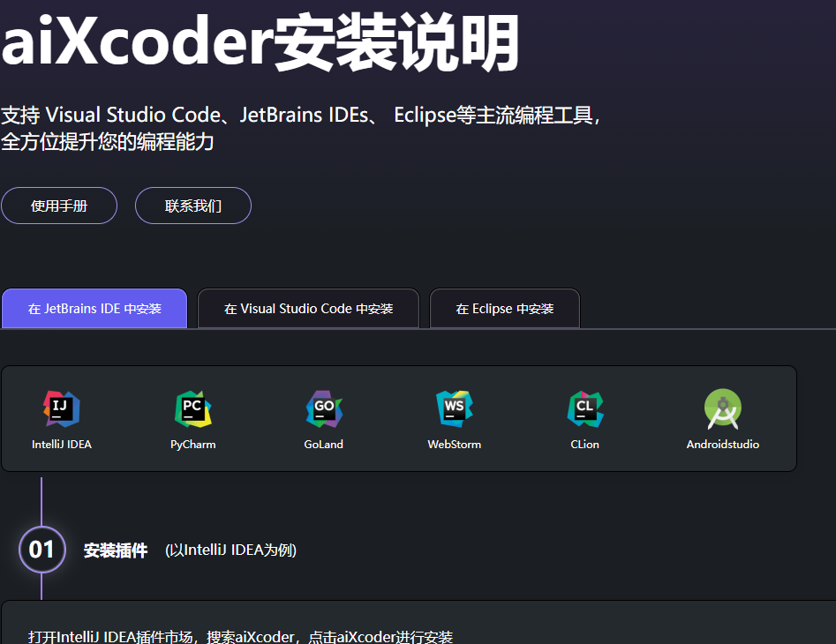Image resolution: width=836 pixels, height=644 pixels.
Task: Select the IntelliJ IDEA icon
Action: tap(61, 409)
